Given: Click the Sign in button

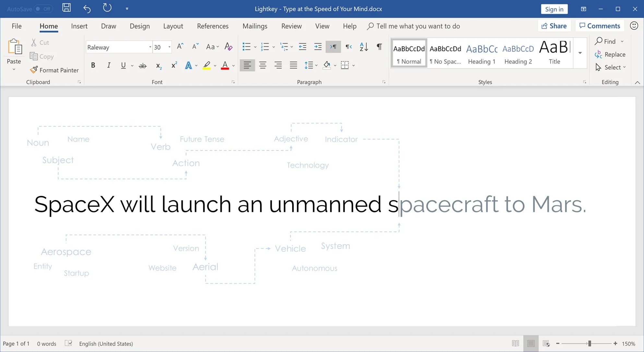Looking at the screenshot, I should [x=554, y=9].
